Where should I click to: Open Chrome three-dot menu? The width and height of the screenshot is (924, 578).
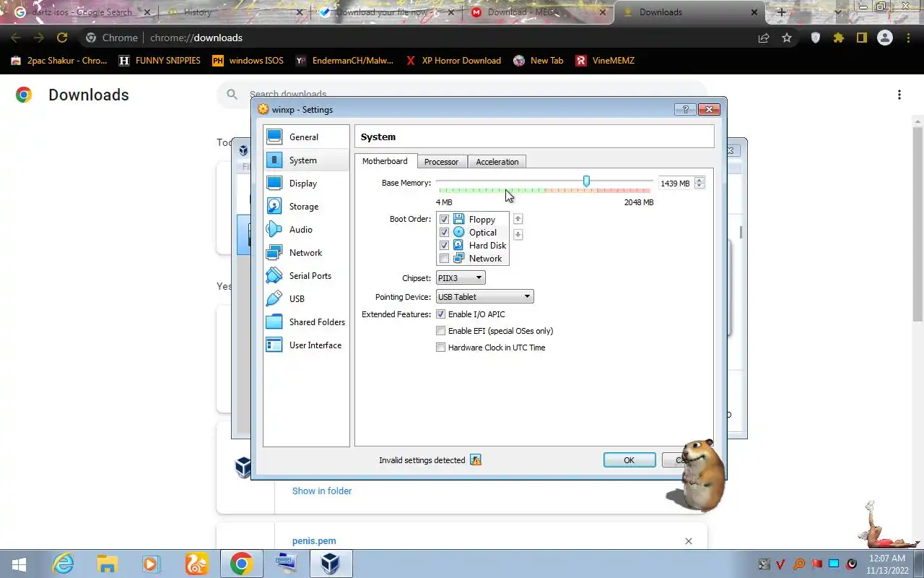[x=908, y=38]
